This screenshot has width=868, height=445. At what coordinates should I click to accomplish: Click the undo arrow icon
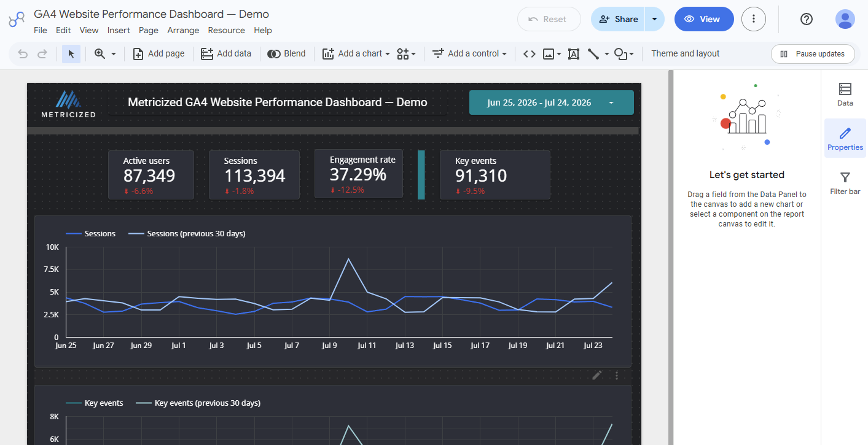[23, 54]
